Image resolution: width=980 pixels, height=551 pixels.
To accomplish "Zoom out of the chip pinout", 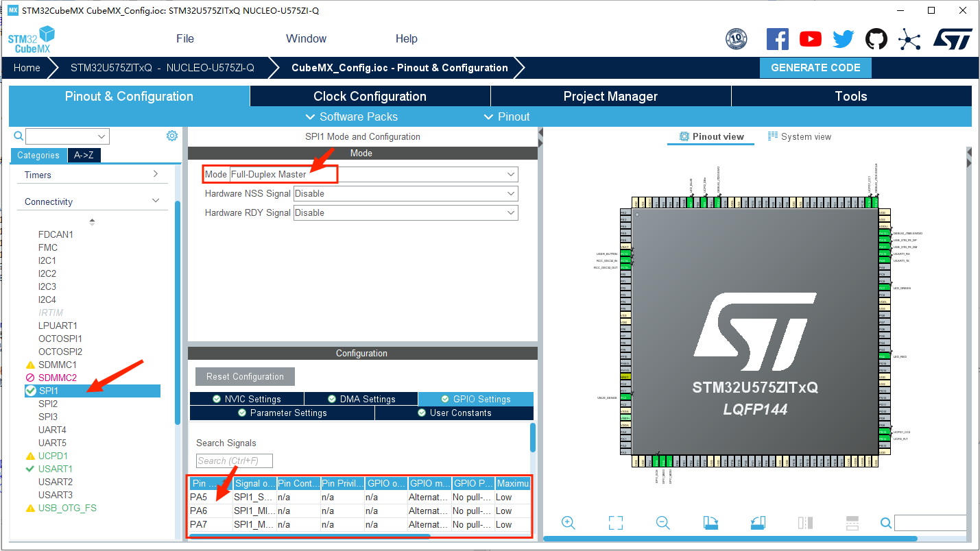I will pos(662,523).
